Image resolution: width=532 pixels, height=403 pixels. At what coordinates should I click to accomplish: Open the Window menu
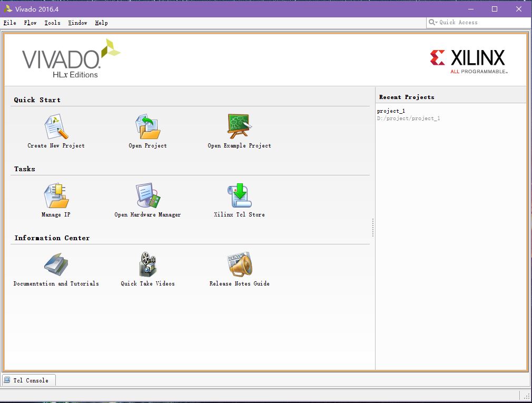tap(77, 23)
